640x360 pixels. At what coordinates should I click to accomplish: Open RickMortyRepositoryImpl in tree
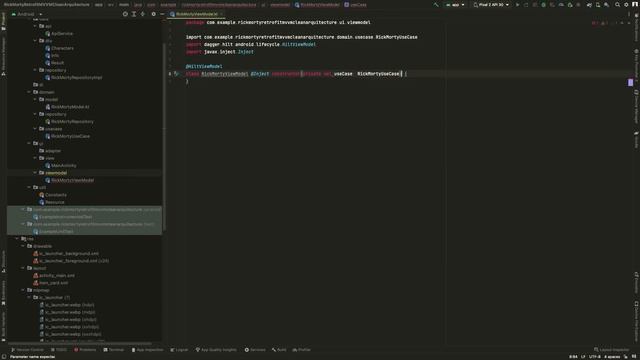click(x=74, y=78)
